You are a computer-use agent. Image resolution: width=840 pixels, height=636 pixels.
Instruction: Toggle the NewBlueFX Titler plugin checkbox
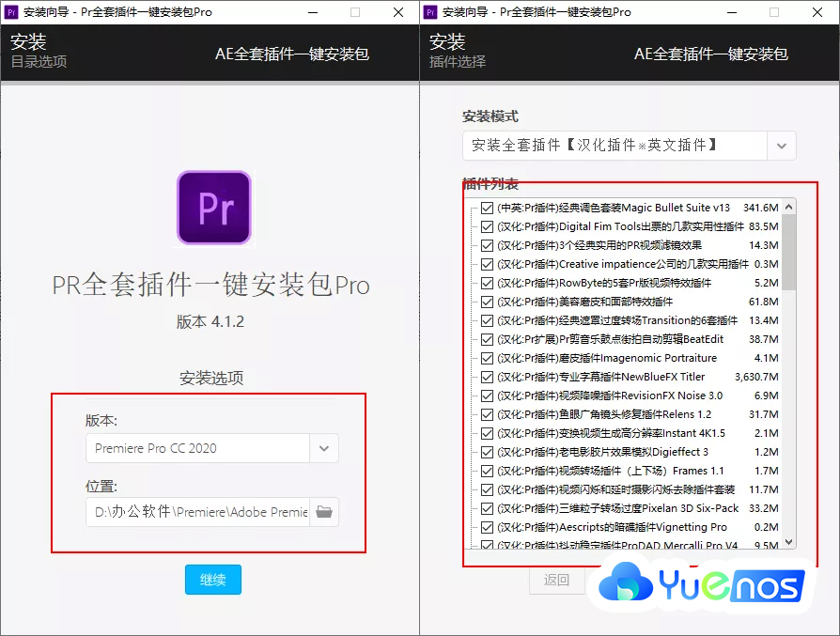tap(487, 377)
